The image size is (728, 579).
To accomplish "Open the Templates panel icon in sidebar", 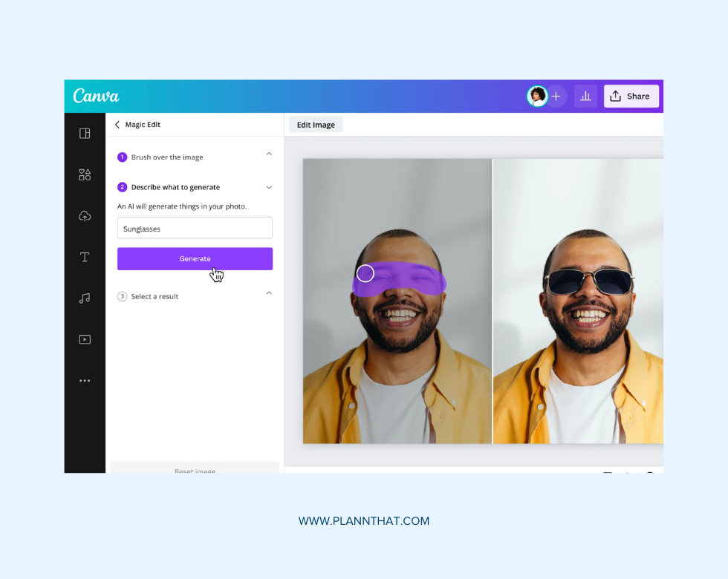I will point(85,134).
